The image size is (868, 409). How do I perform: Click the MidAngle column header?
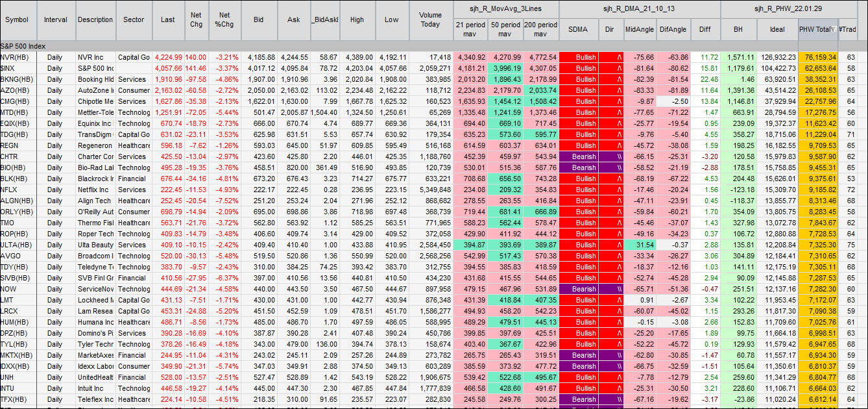pos(640,29)
